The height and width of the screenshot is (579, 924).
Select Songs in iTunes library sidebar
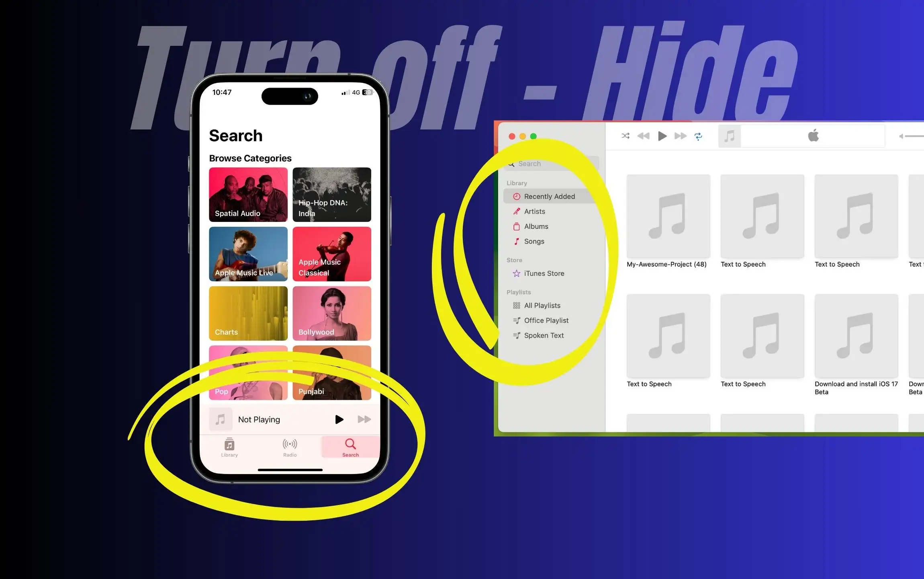[x=534, y=241]
